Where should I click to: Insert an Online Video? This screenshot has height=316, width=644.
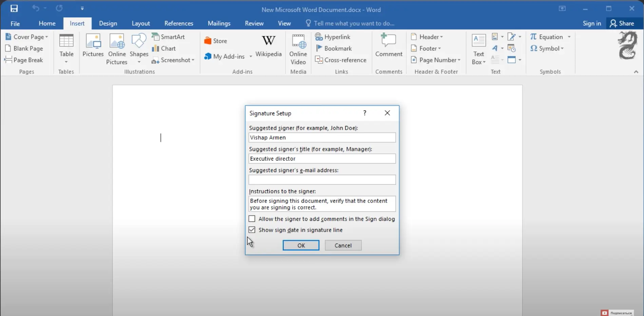coord(298,49)
